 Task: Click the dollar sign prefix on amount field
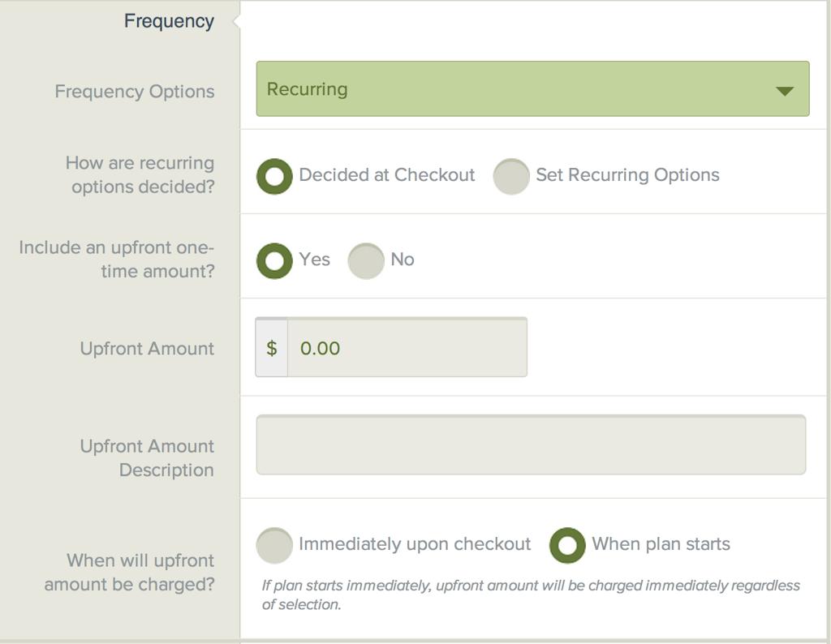(271, 348)
